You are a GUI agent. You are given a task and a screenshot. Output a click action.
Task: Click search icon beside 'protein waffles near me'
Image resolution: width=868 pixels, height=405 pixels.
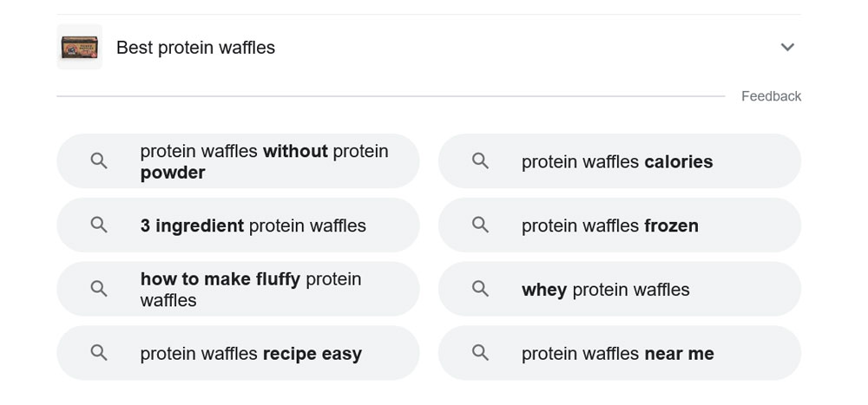pyautogui.click(x=480, y=352)
